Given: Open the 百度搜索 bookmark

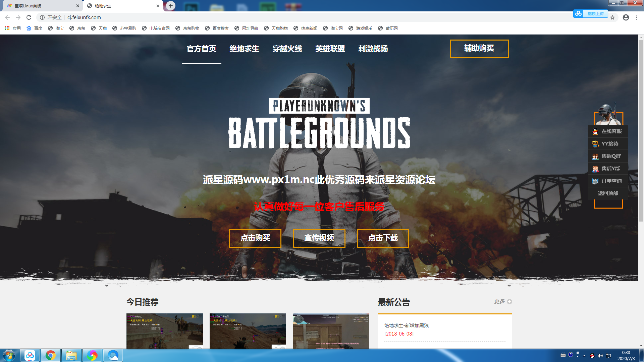Looking at the screenshot, I should pyautogui.click(x=217, y=28).
